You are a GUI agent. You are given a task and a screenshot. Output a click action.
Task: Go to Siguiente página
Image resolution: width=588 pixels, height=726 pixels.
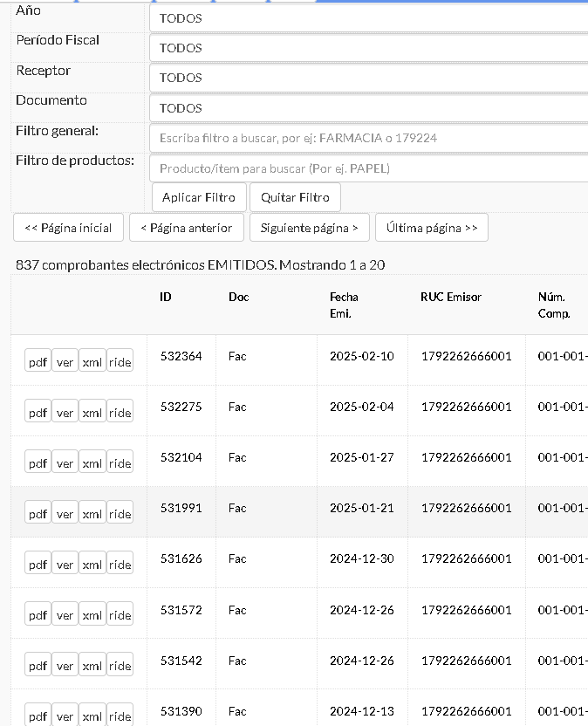310,228
